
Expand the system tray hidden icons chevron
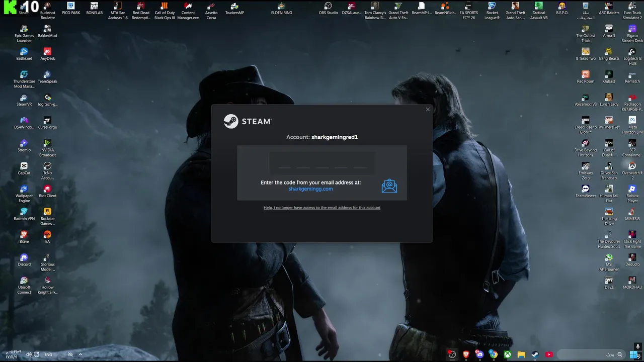[80, 354]
